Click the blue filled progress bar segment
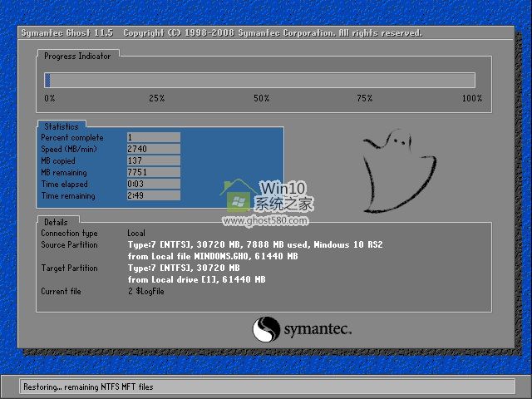This screenshot has height=399, width=532. click(47, 81)
